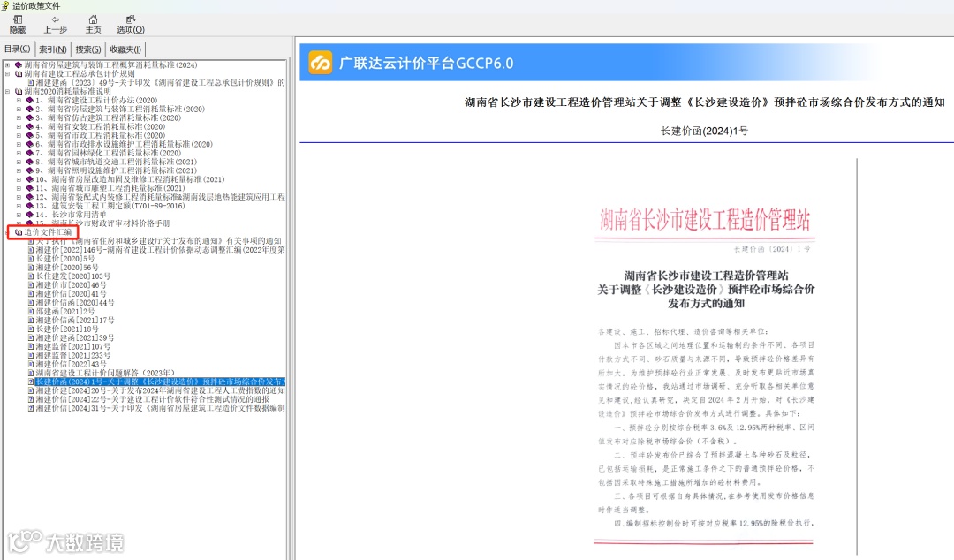
Task: Click book icon of 7、湖南省园林绿化工程消耗量标准
Action: (30, 154)
